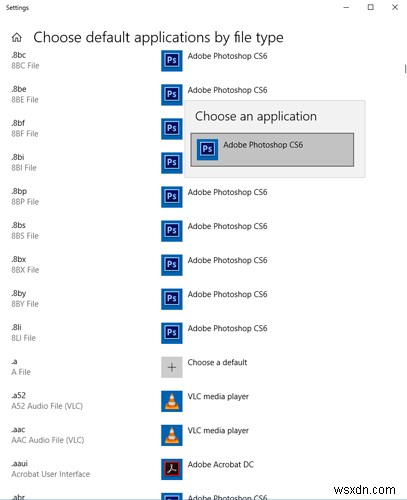Click Adobe Photoshop CS6 label for .8bc
407x500 pixels.
(227, 56)
